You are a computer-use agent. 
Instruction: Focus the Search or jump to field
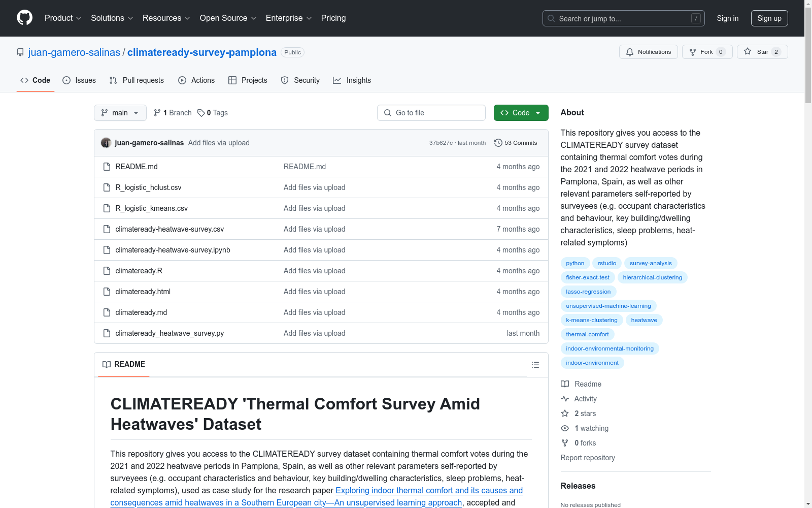tap(624, 18)
